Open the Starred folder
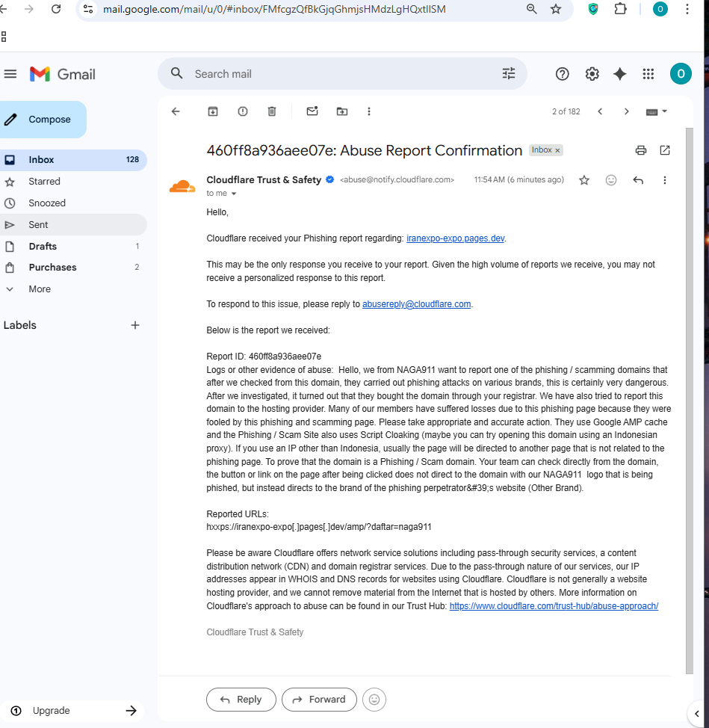Screen dimensions: 709x728 (x=72, y=182)
